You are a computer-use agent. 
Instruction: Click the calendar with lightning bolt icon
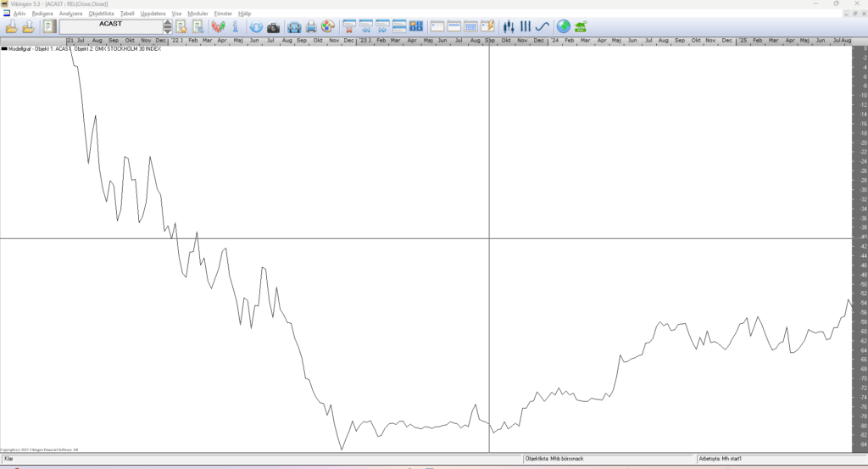tap(487, 26)
